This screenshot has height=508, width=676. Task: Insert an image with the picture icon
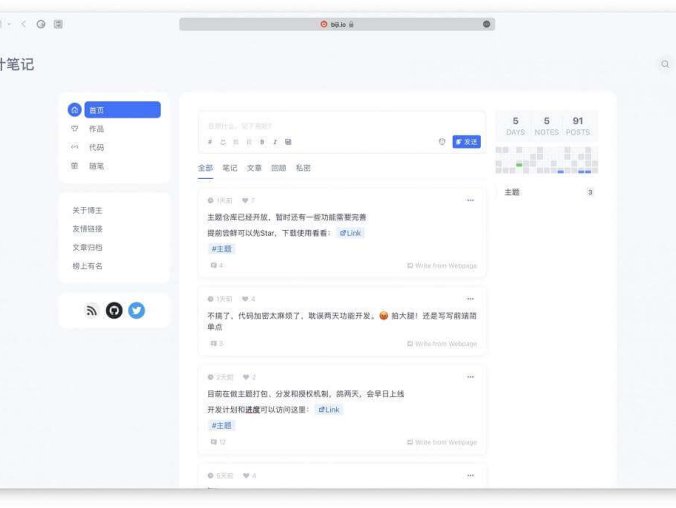pyautogui.click(x=288, y=142)
